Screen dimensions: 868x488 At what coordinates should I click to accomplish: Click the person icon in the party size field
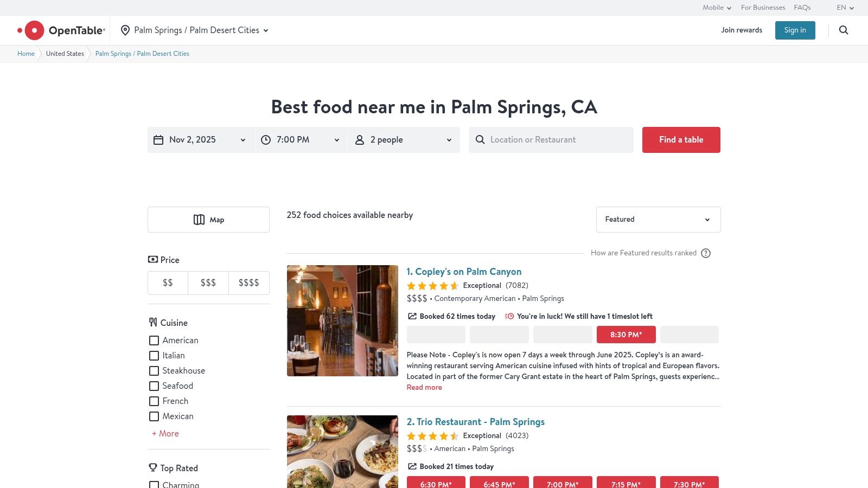[x=359, y=139]
